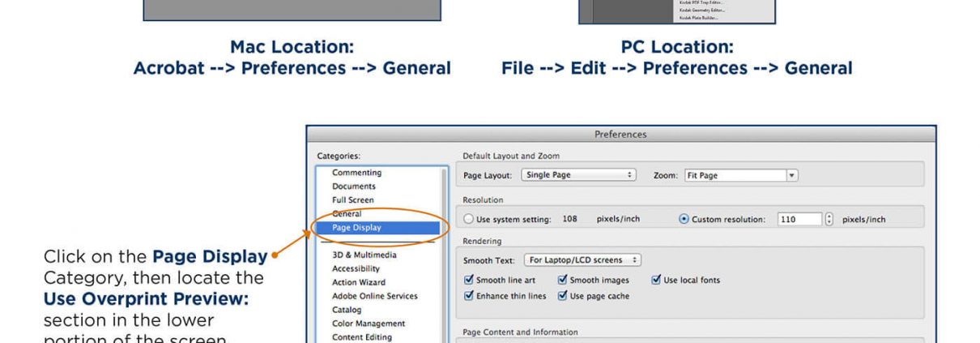Select the Color Management category
Viewport: 980px width, 343px height.
tap(369, 324)
